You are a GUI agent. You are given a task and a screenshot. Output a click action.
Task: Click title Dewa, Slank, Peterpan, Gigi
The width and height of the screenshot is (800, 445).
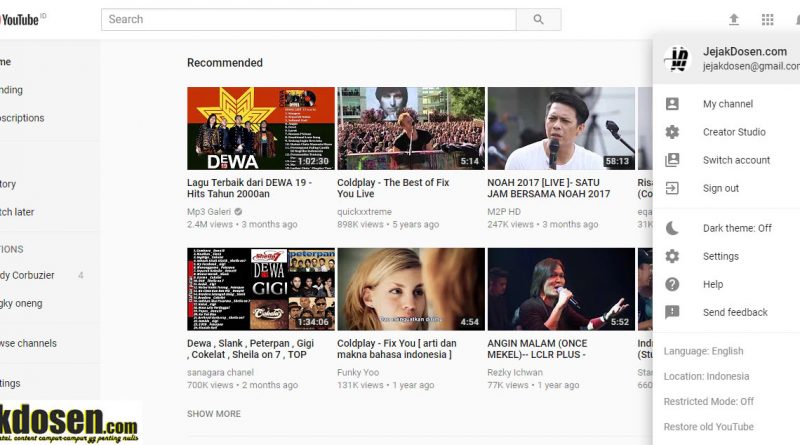(250, 349)
